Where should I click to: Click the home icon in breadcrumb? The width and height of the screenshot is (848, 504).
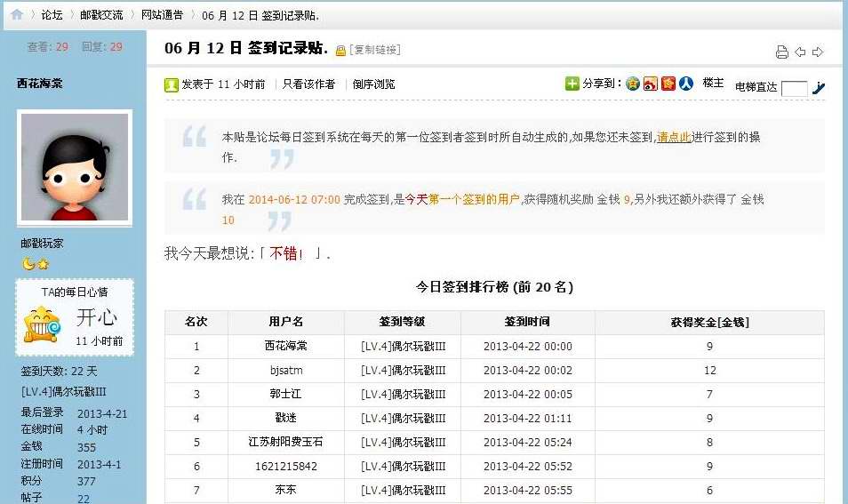17,14
